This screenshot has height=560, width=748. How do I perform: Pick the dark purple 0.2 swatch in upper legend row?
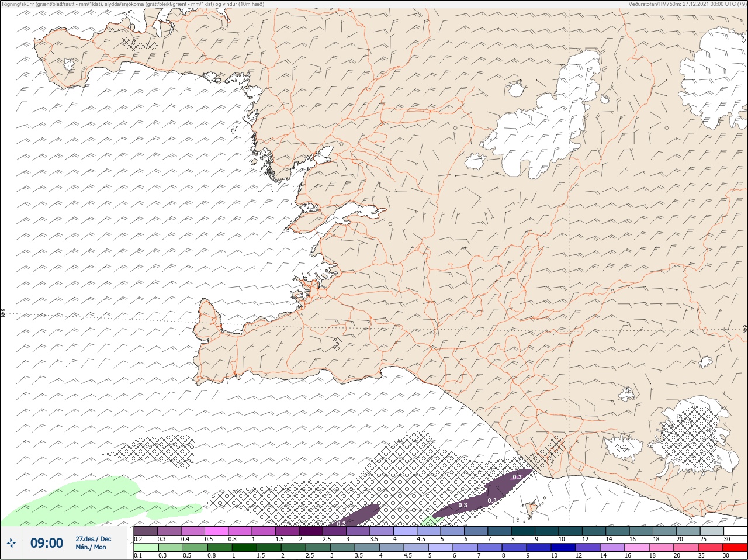click(x=146, y=531)
